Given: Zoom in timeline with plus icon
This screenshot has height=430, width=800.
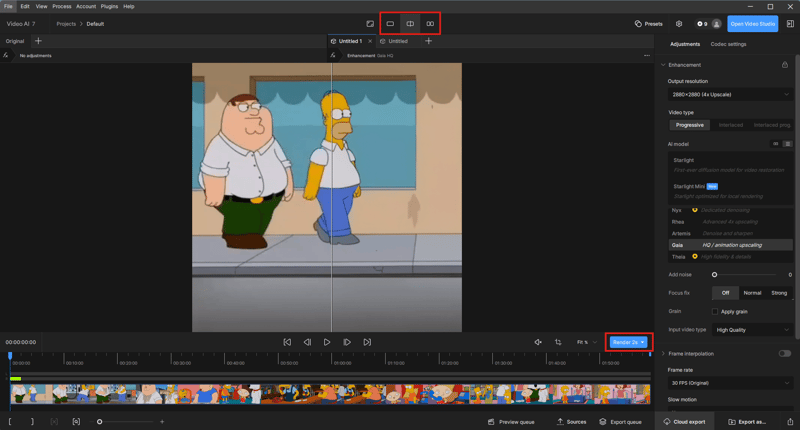Looking at the screenshot, I should (162, 422).
